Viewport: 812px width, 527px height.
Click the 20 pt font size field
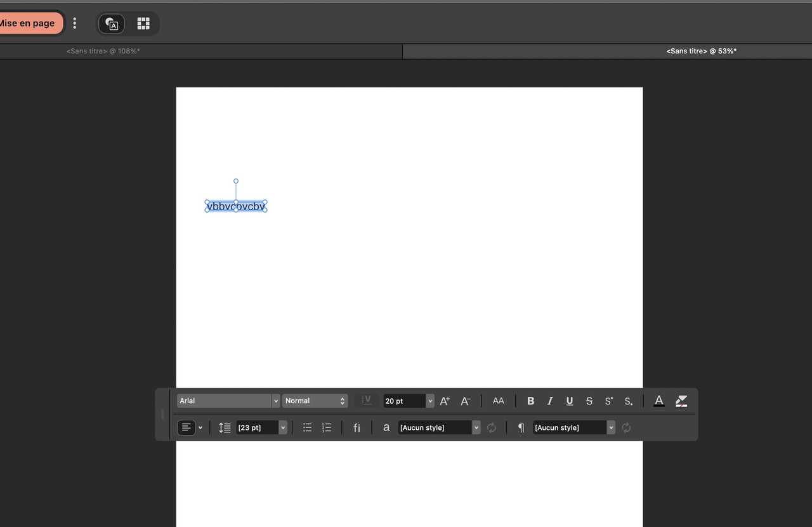pos(404,401)
